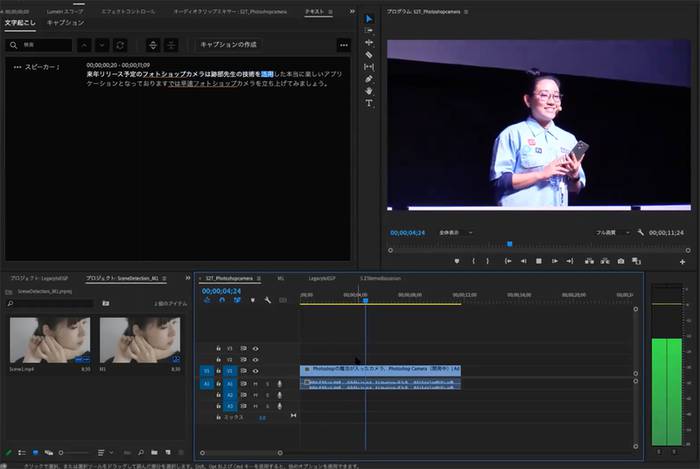Image resolution: width=700 pixels, height=469 pixels.
Task: Select the Razor tool
Action: pyautogui.click(x=369, y=54)
